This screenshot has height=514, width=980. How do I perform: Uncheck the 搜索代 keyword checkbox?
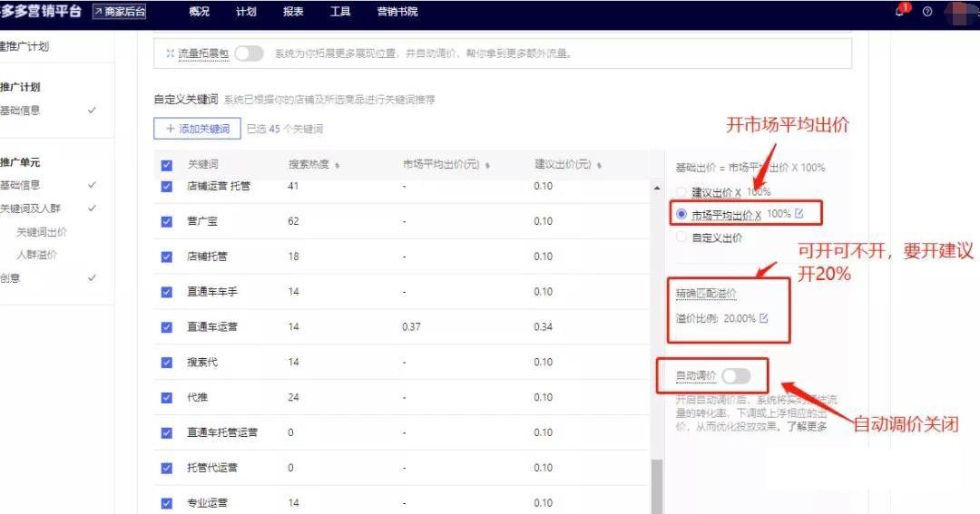(166, 363)
